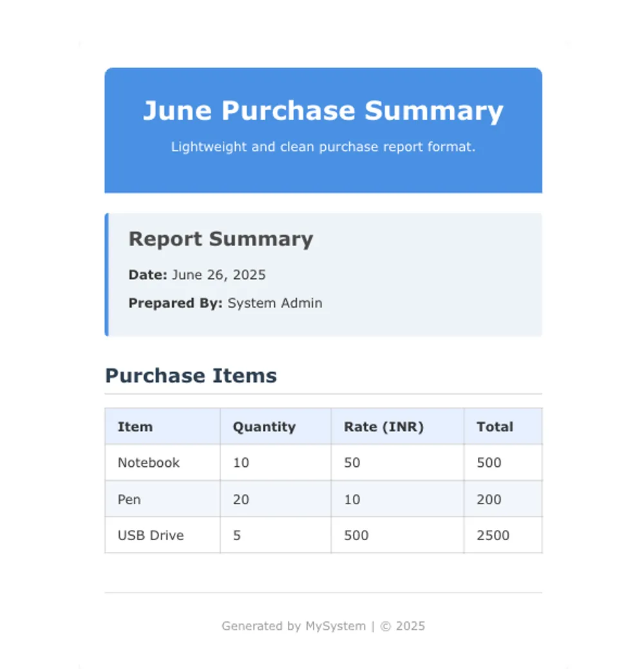The width and height of the screenshot is (644, 669).
Task: Click the Pen quantity value 20
Action: click(241, 500)
